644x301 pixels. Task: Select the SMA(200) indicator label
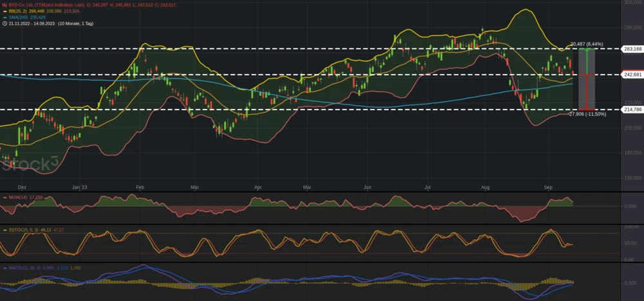click(x=19, y=17)
